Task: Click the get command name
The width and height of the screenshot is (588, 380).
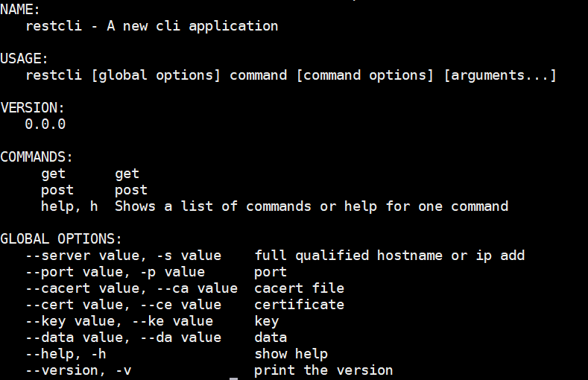Action: [53, 174]
